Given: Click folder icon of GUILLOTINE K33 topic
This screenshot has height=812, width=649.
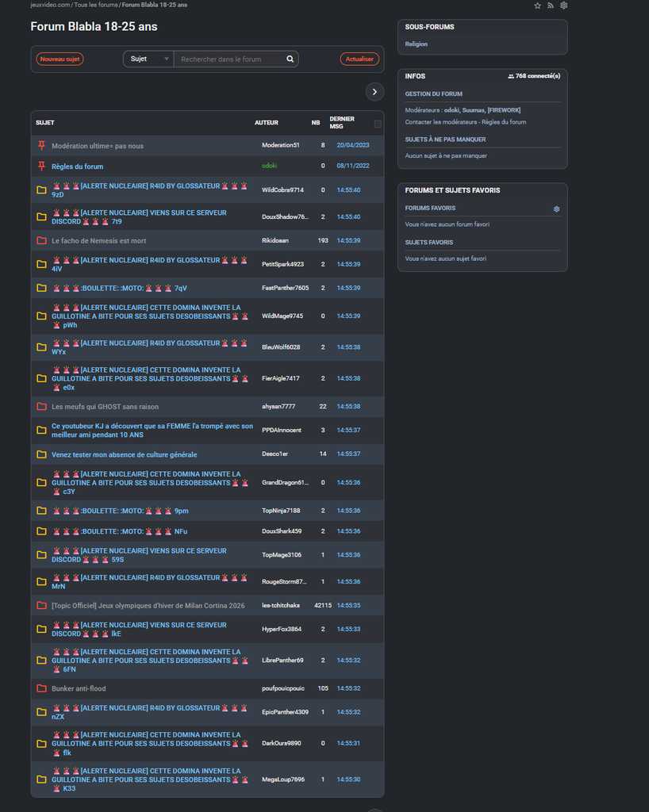Looking at the screenshot, I should [x=41, y=779].
